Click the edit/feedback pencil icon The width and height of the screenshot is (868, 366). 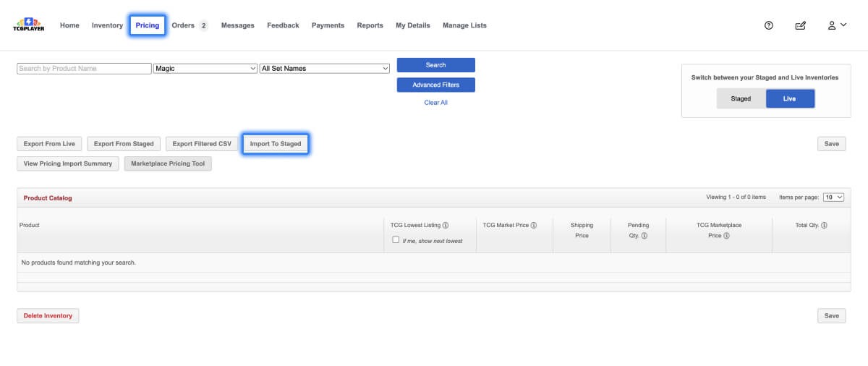800,25
